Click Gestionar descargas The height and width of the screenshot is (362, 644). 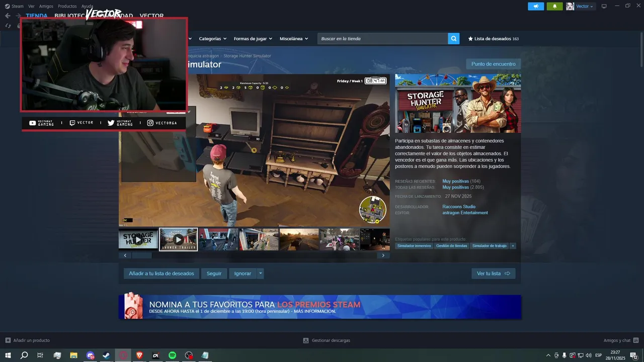[331, 340]
